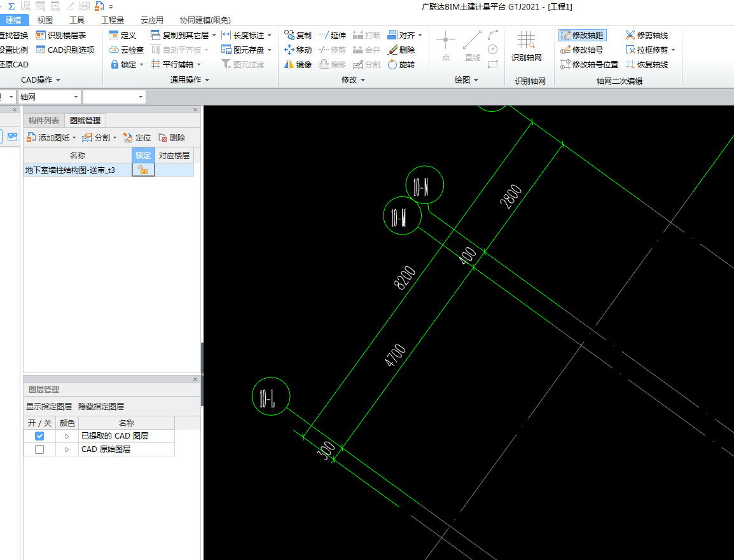Select the 旋转 rotate tool
This screenshot has width=734, height=560.
tap(401, 65)
